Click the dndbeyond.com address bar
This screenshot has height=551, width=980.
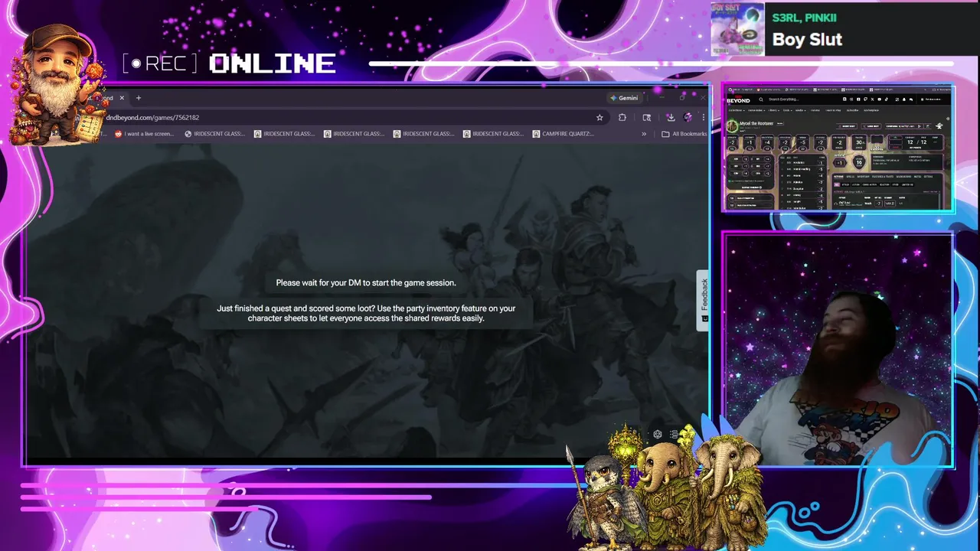pos(345,117)
